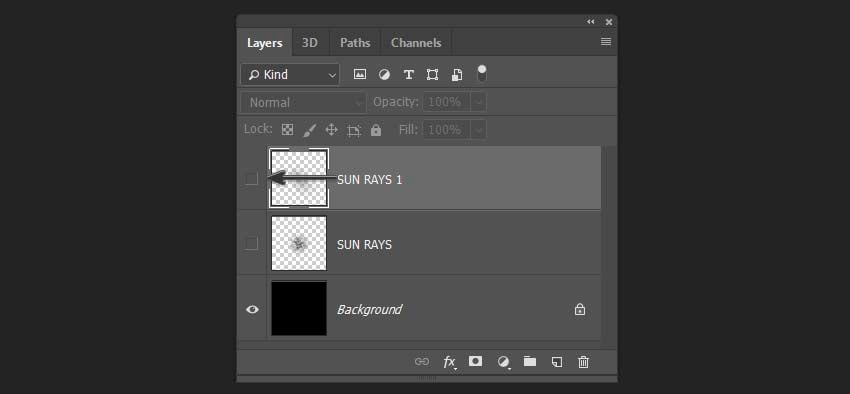Select the Layers tab
The image size is (850, 394).
(265, 43)
